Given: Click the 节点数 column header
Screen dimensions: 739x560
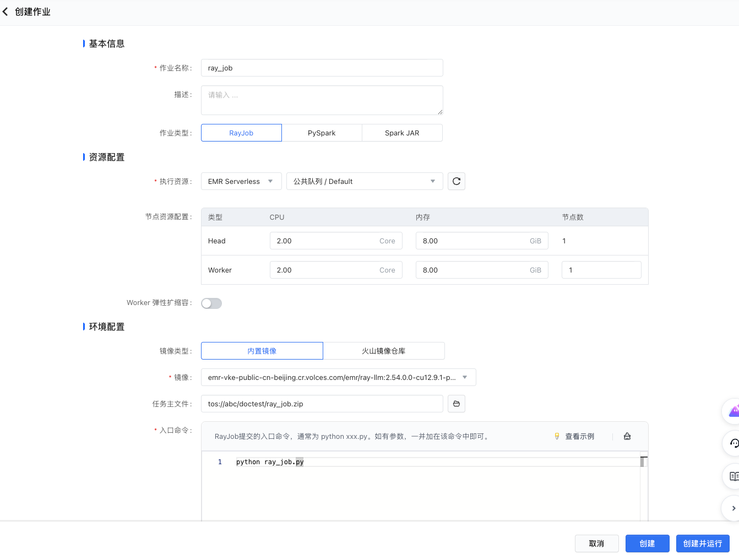Looking at the screenshot, I should point(573,217).
